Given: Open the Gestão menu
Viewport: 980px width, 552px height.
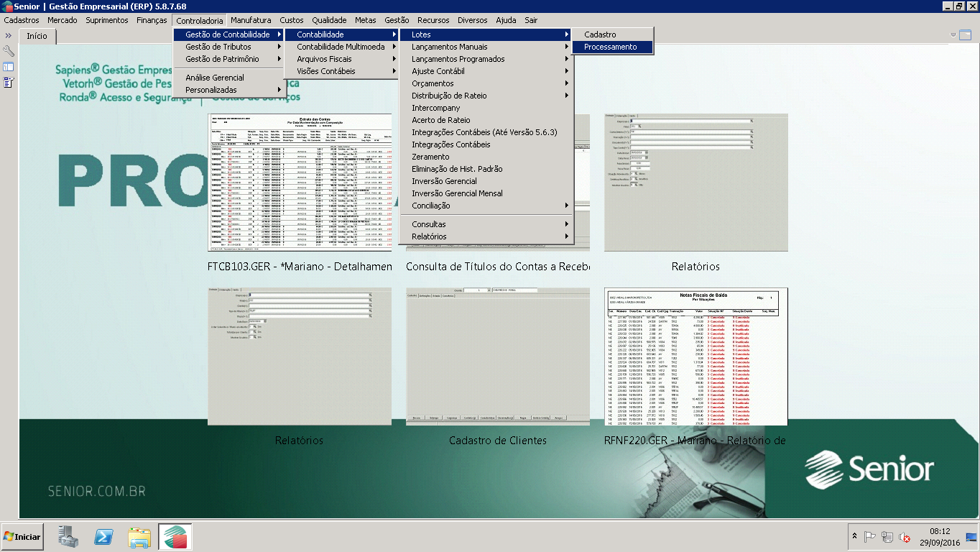Looking at the screenshot, I should [x=397, y=20].
